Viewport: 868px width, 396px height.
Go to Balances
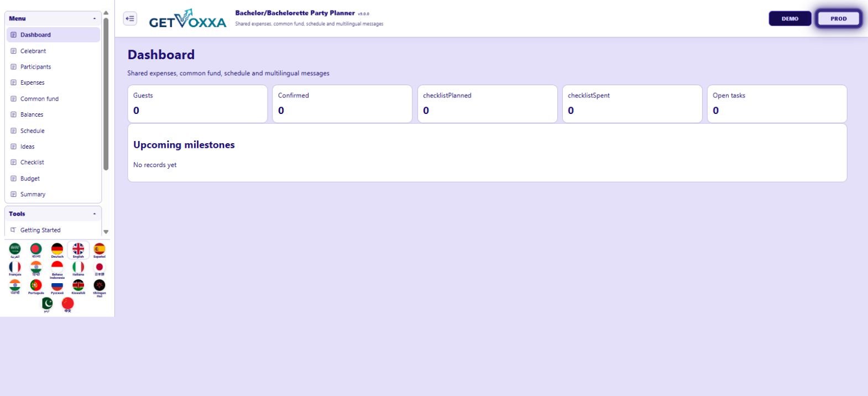pyautogui.click(x=53, y=114)
